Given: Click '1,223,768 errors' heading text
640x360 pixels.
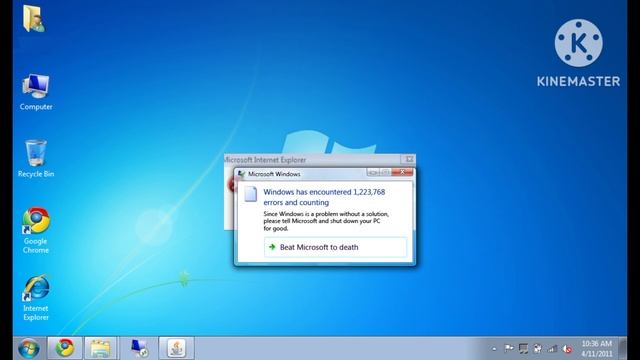Looking at the screenshot, I should coord(324,197).
